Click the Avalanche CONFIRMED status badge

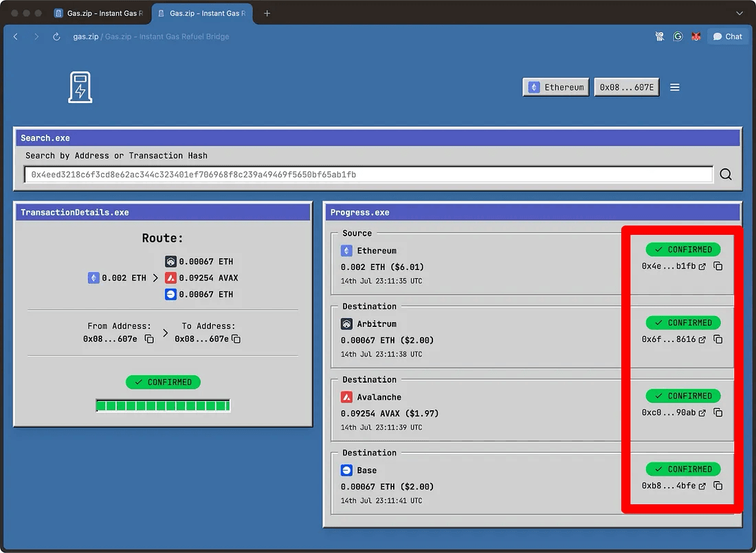point(683,396)
